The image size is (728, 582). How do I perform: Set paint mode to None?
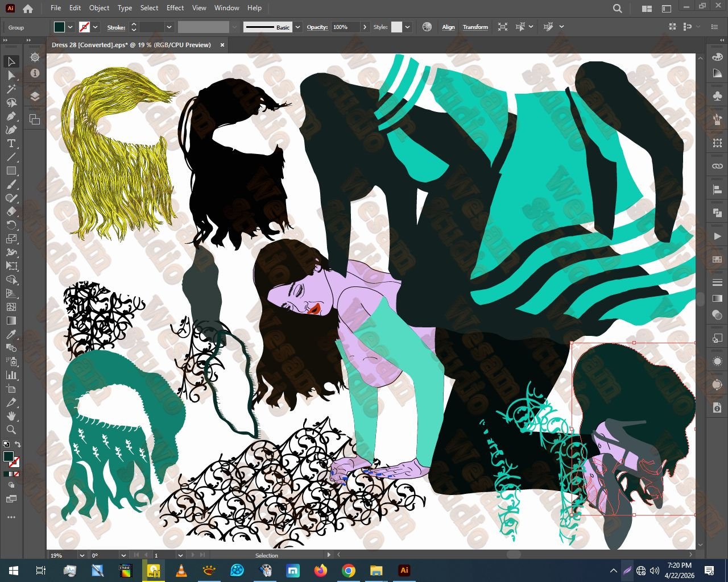pyautogui.click(x=16, y=474)
